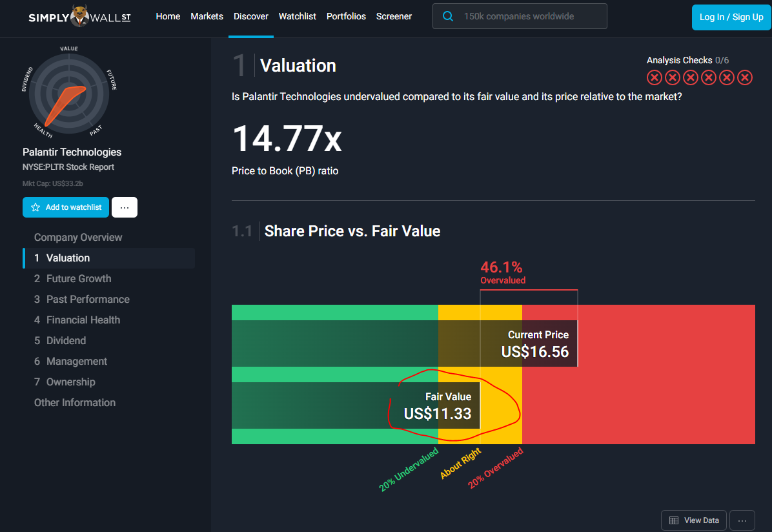
Task: Open the Screener nav item
Action: tap(394, 16)
